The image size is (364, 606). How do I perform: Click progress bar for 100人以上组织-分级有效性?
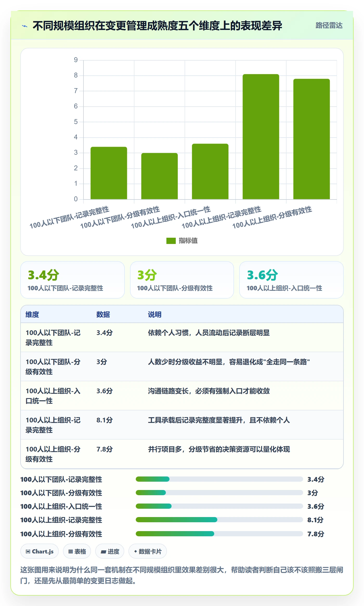[x=219, y=534]
